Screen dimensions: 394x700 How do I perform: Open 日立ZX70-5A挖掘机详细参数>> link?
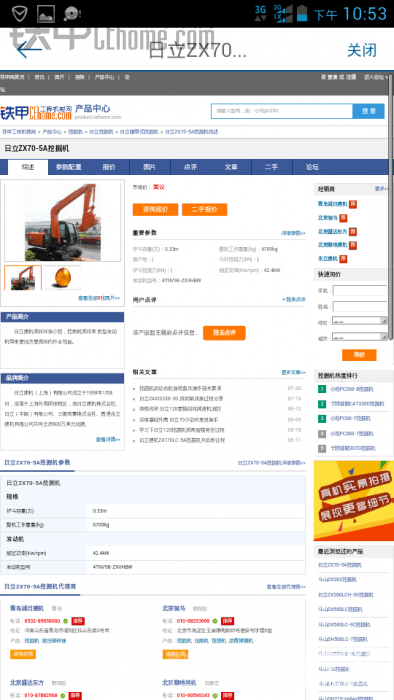tap(272, 463)
